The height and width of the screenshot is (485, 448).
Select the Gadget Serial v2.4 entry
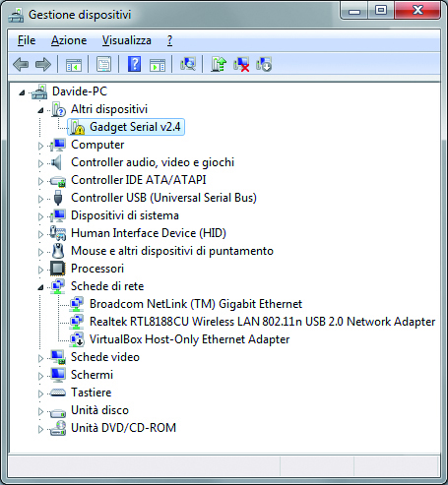(x=135, y=127)
